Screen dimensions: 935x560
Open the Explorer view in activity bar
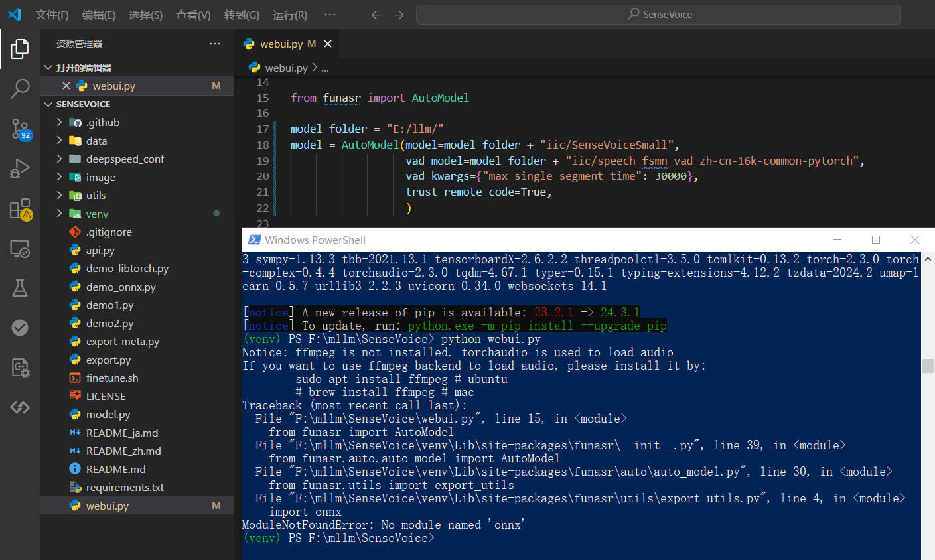(20, 48)
